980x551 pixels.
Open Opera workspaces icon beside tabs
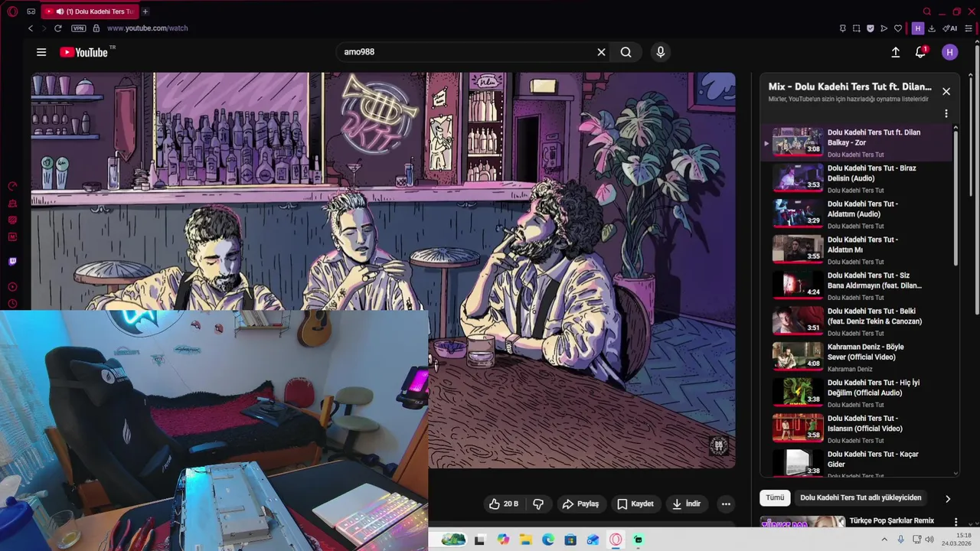31,11
